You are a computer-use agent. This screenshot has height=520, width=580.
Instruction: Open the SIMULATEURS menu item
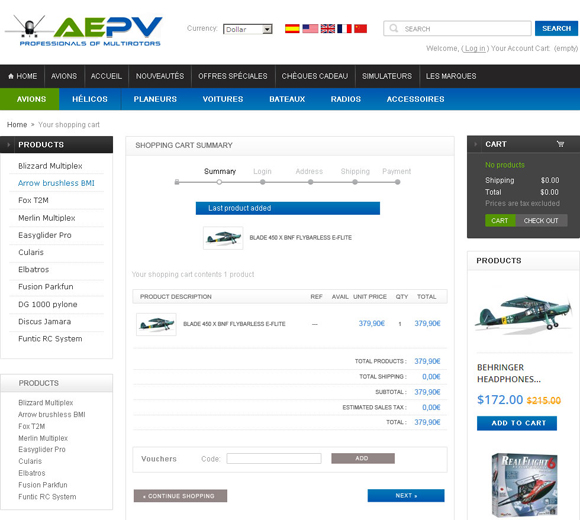tap(387, 76)
